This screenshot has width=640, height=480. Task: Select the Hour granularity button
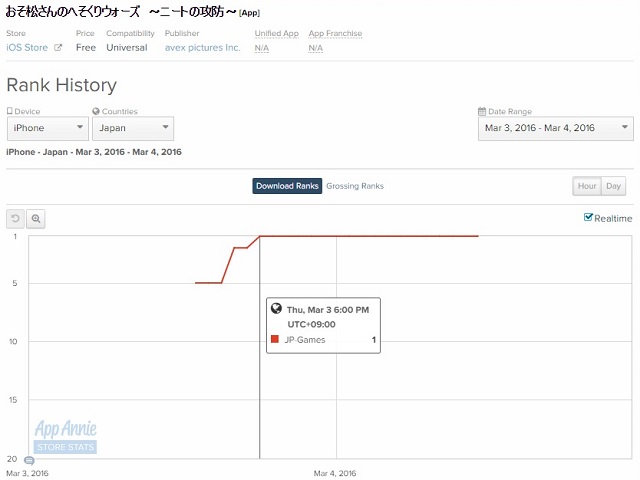click(587, 186)
